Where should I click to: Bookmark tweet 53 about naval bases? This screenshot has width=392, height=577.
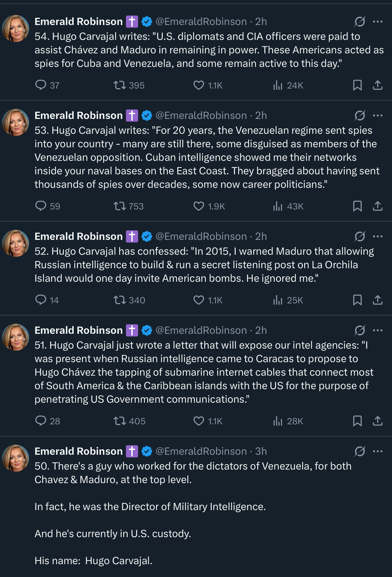click(x=357, y=206)
